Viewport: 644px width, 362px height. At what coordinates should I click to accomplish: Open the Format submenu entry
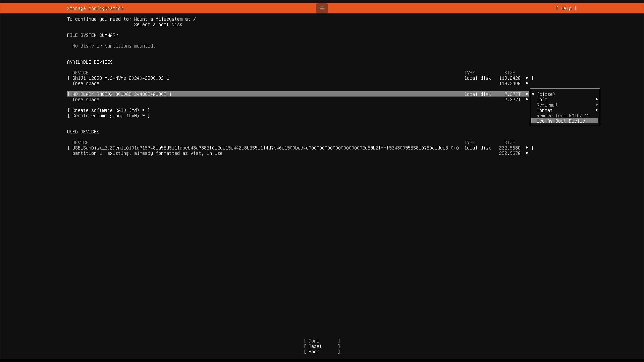[x=544, y=110]
